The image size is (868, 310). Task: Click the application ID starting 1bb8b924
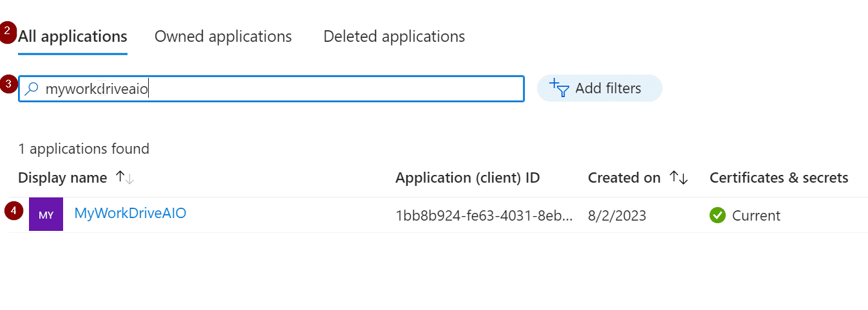click(x=484, y=216)
